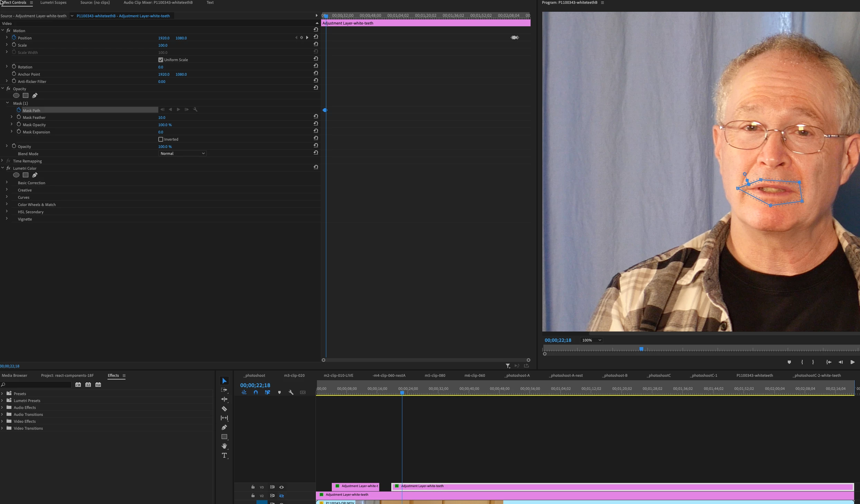
Task: Switch to the Lumetri Scopes tab
Action: (x=53, y=2)
